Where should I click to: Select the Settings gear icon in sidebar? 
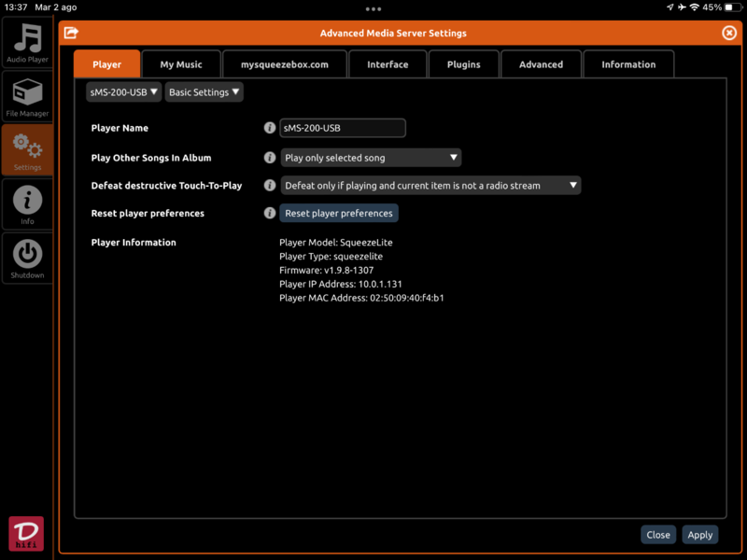tap(27, 150)
